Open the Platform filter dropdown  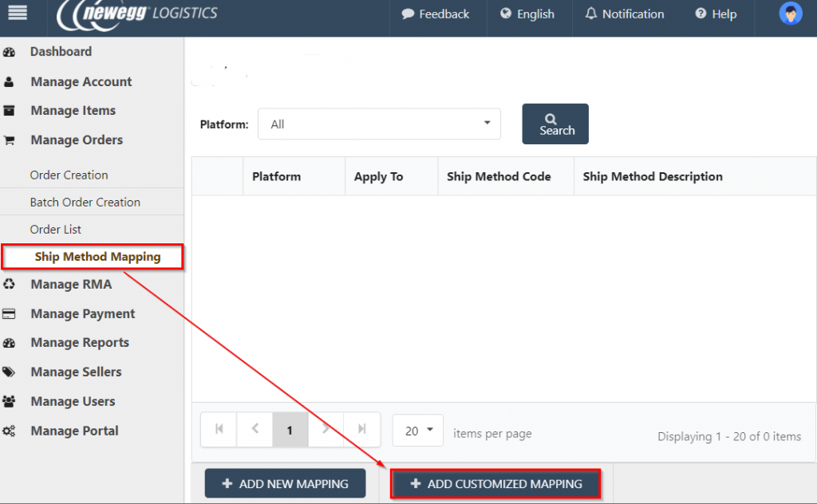click(379, 124)
